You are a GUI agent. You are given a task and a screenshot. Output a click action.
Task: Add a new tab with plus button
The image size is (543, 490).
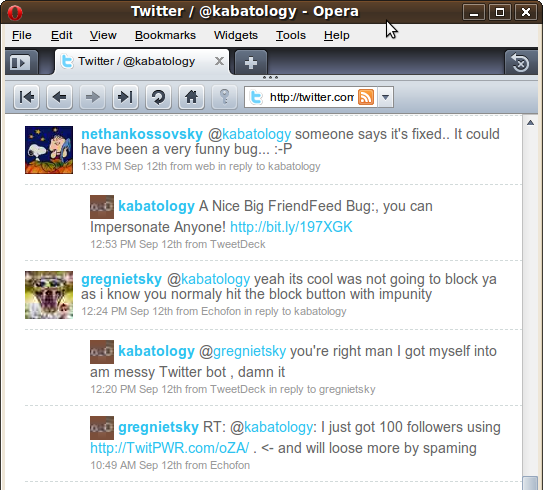pos(251,63)
